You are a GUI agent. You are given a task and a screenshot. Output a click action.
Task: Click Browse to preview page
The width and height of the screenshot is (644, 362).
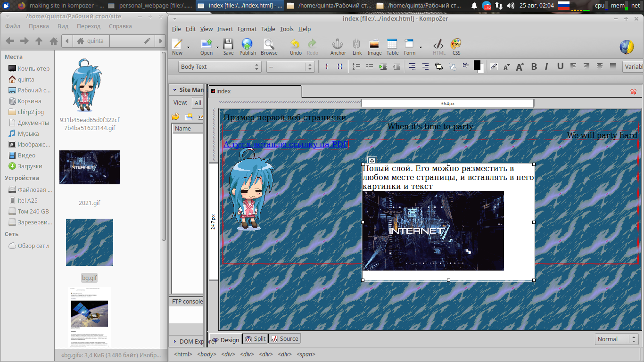click(269, 47)
